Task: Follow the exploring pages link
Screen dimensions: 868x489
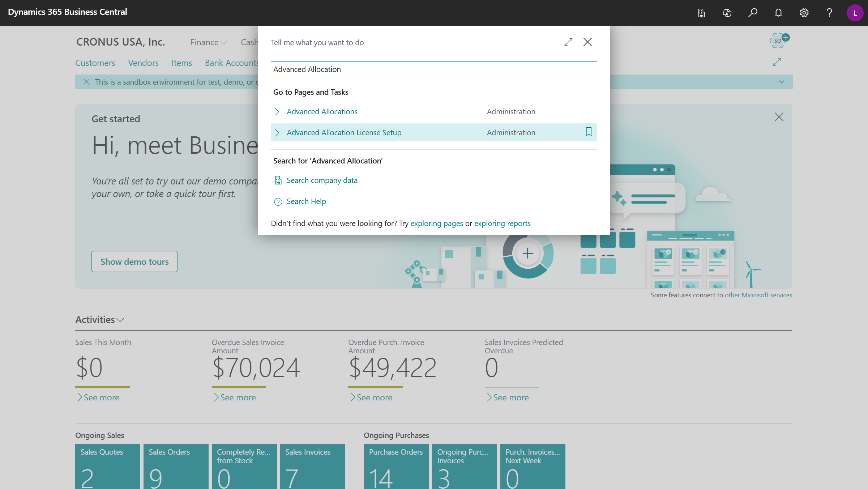Action: pos(436,224)
